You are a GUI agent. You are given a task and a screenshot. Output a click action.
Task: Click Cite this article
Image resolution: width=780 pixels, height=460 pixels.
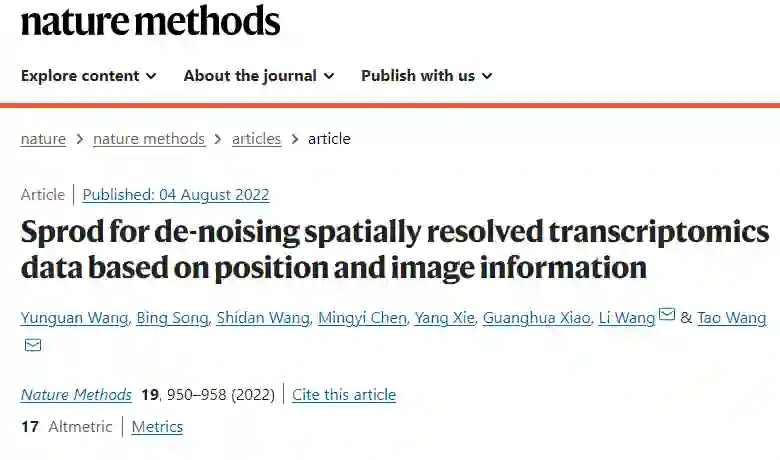coord(344,395)
